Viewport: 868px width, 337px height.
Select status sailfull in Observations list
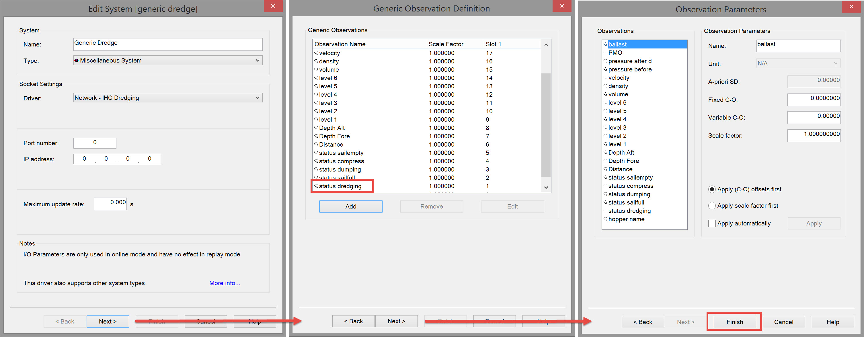click(x=626, y=202)
